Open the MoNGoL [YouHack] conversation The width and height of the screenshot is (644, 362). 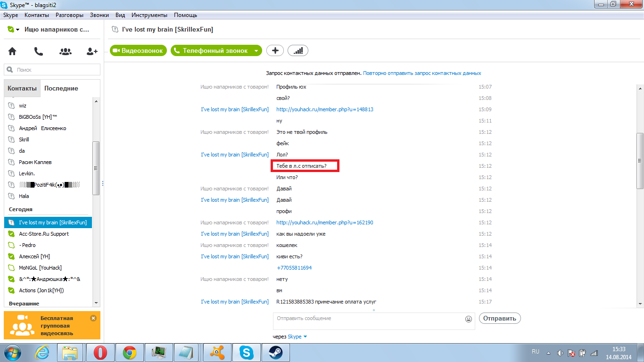pos(48,268)
